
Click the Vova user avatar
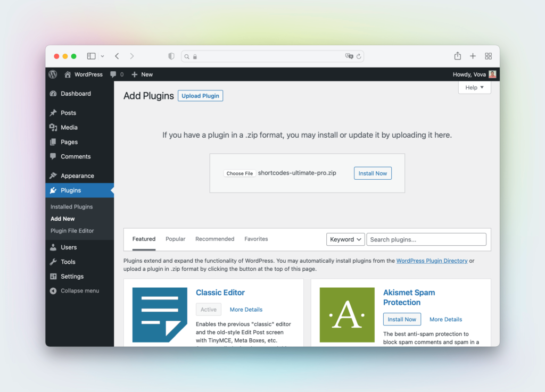point(492,74)
